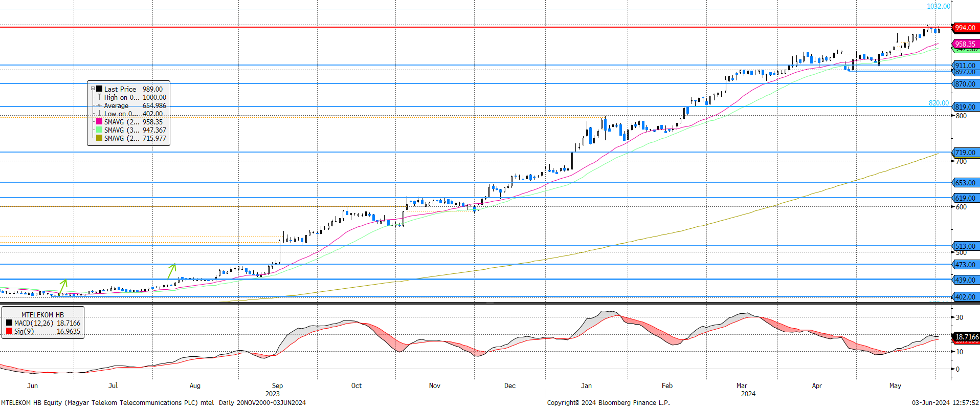Screen dimensions: 980x407
Task: Click the Low marker icon in legend
Action: [x=99, y=113]
